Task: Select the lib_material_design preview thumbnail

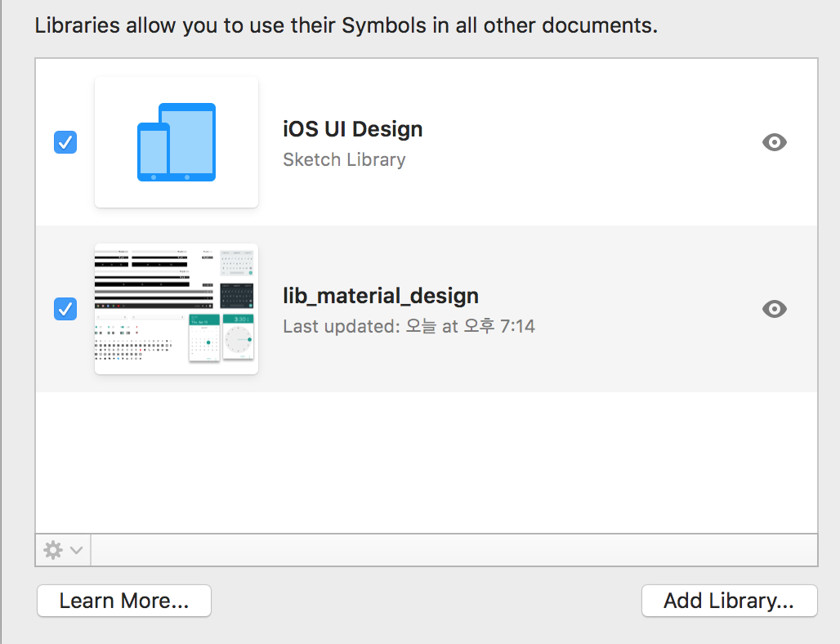Action: pos(176,309)
